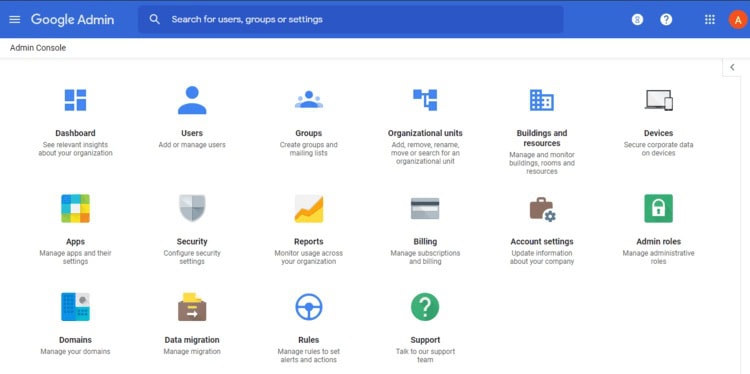
Task: Open the Users person icon
Action: (x=192, y=100)
